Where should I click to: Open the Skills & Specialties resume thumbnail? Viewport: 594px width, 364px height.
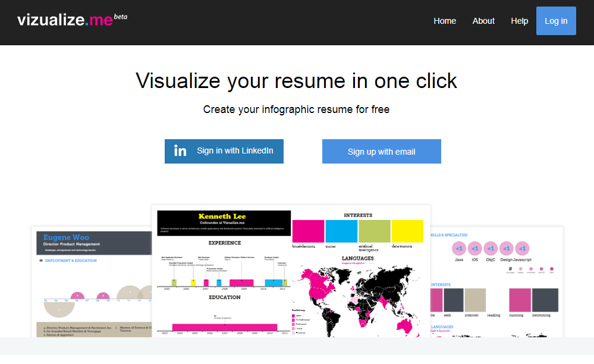(x=496, y=282)
